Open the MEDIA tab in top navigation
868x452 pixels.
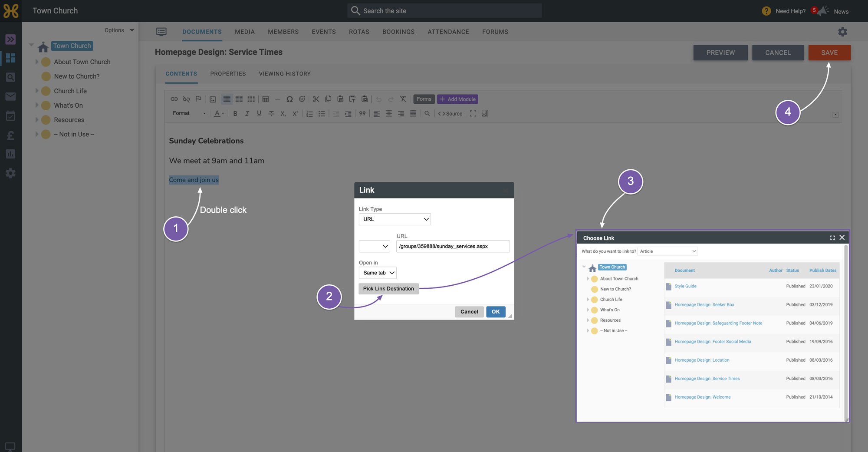point(245,32)
